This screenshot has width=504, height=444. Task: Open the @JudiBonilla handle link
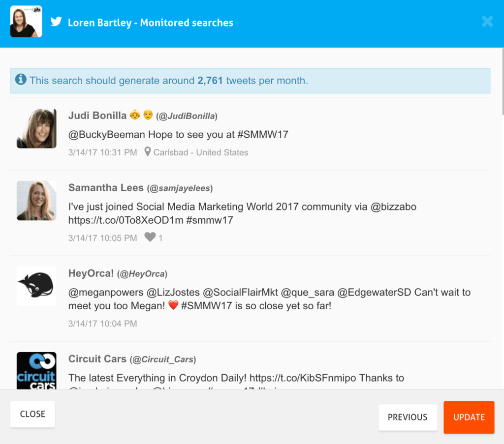[187, 116]
